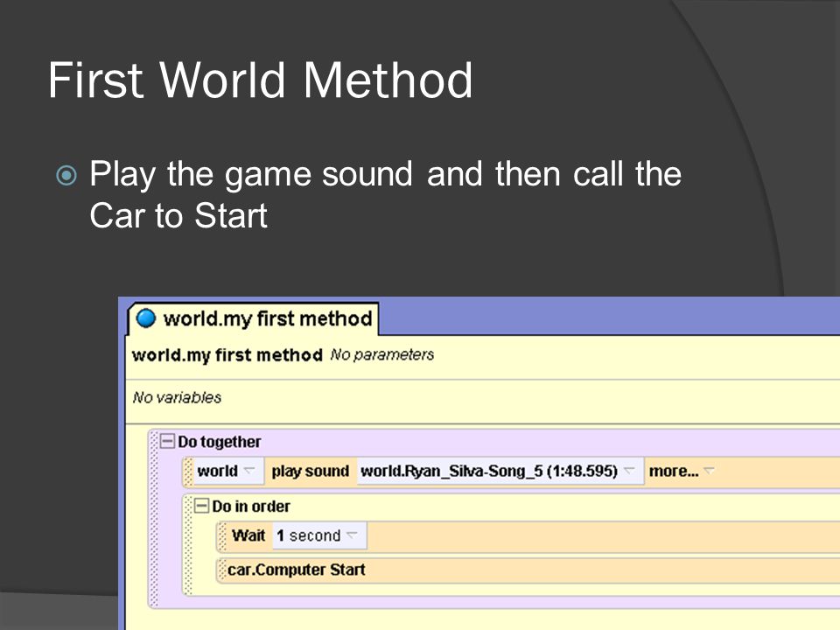Select the world.my first method tab

click(253, 318)
